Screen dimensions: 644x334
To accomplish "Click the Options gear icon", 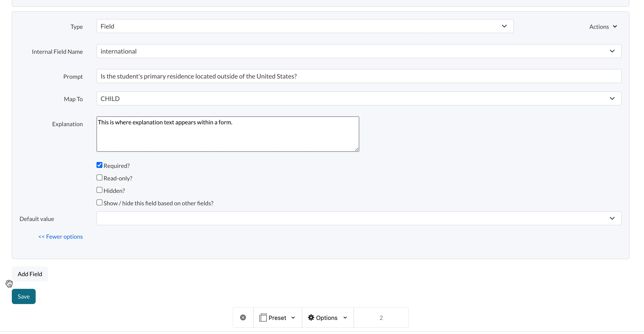I will coord(311,317).
